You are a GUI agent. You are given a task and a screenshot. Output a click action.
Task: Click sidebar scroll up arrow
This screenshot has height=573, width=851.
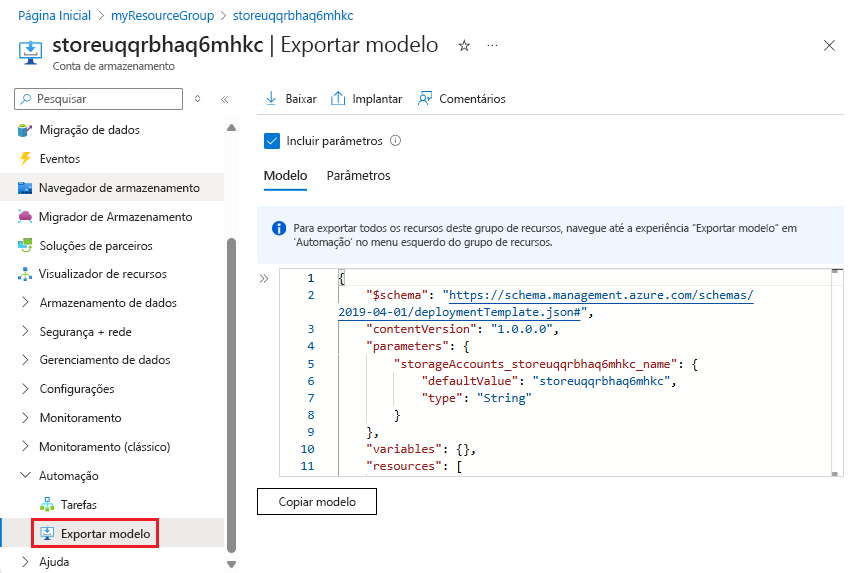[232, 128]
